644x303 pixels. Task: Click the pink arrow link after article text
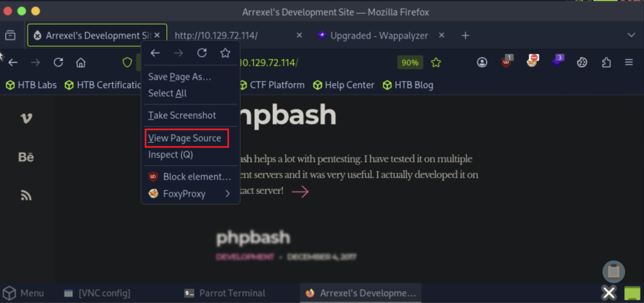(300, 192)
